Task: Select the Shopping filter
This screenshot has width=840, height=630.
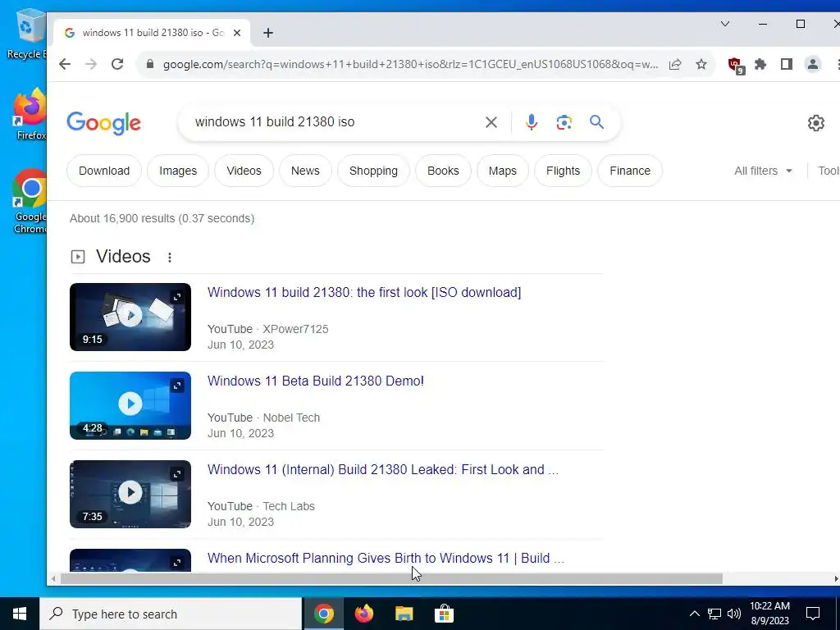Action: tap(373, 171)
